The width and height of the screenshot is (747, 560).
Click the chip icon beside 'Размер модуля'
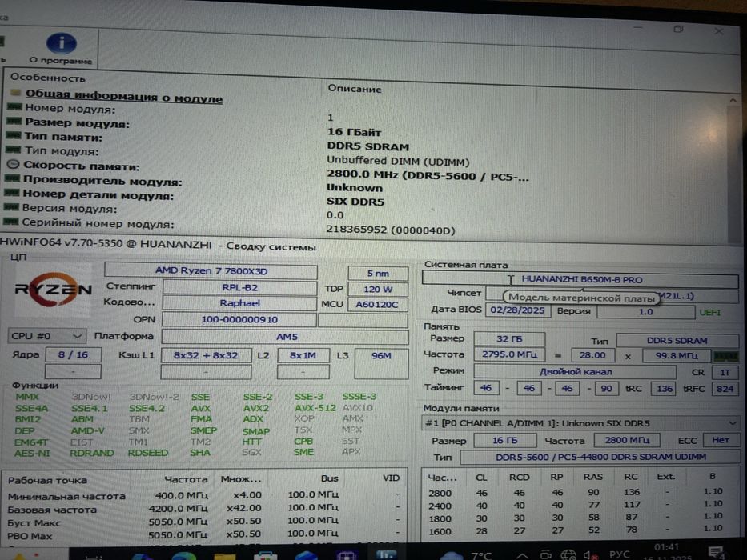click(x=14, y=122)
